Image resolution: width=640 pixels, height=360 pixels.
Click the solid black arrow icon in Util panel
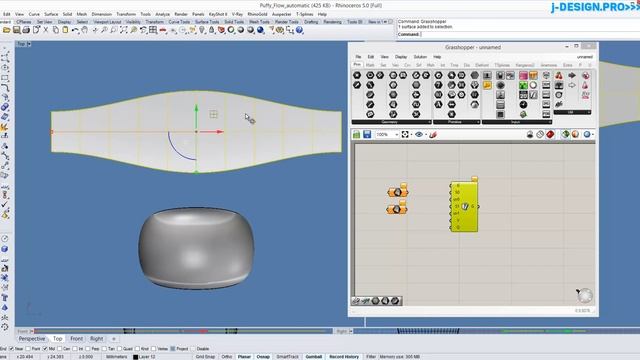pyautogui.click(x=572, y=76)
